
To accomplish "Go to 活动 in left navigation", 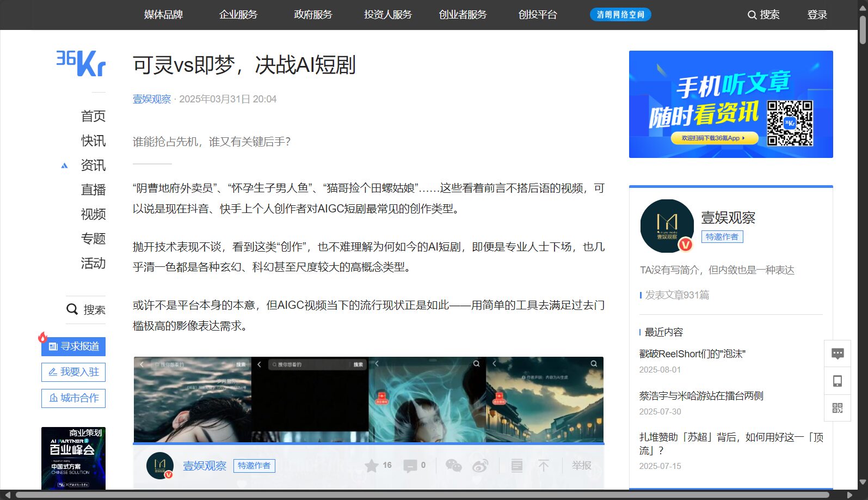I will pyautogui.click(x=93, y=263).
